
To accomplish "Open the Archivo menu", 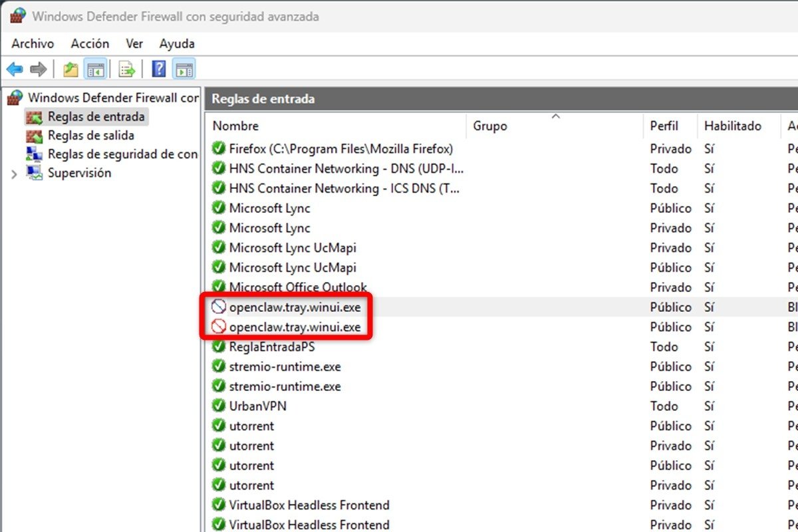I will point(33,44).
